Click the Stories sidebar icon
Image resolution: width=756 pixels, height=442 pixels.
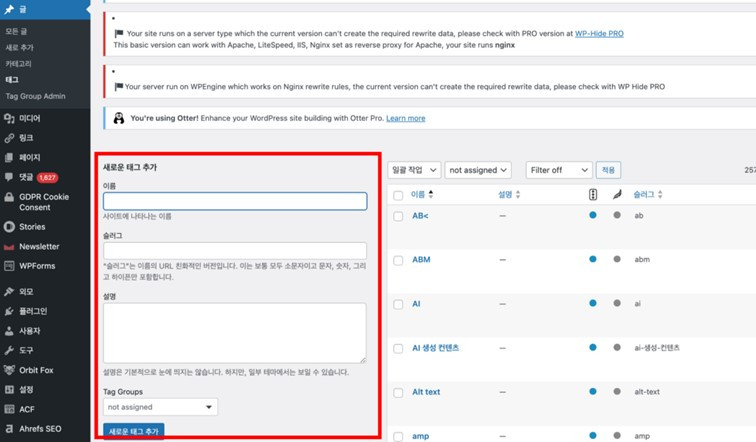click(9, 227)
